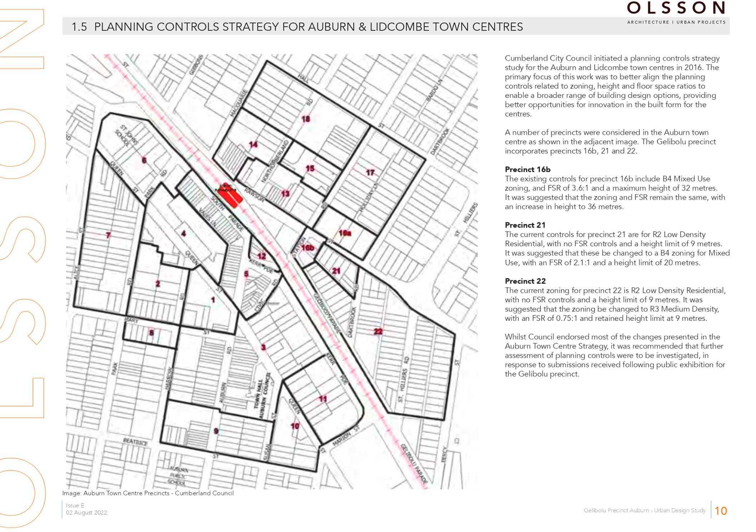
Task: Click the section 1.5 heading title
Action: (x=297, y=27)
